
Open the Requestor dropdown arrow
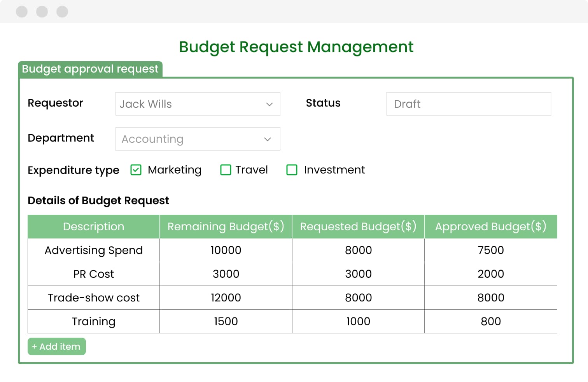point(269,104)
